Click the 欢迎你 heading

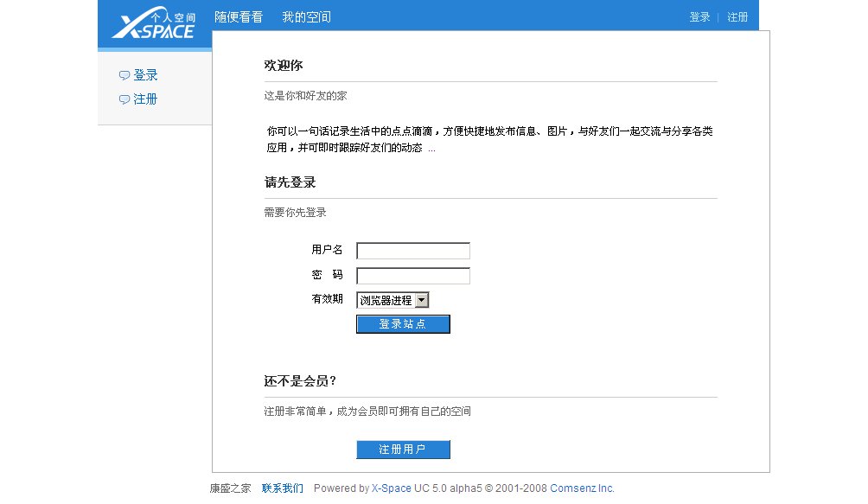click(x=284, y=66)
